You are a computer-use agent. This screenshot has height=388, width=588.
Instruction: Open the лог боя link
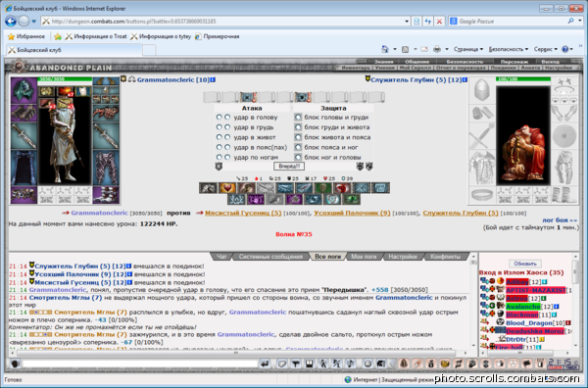560,220
